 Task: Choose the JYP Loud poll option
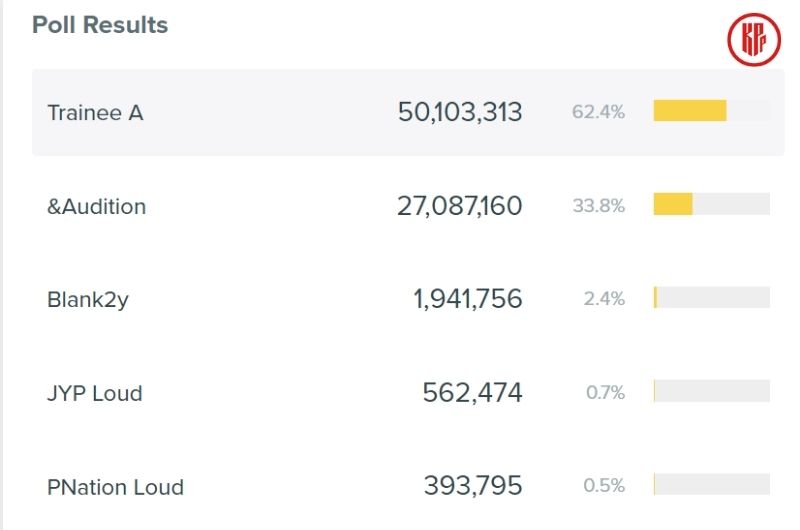pyautogui.click(x=95, y=393)
